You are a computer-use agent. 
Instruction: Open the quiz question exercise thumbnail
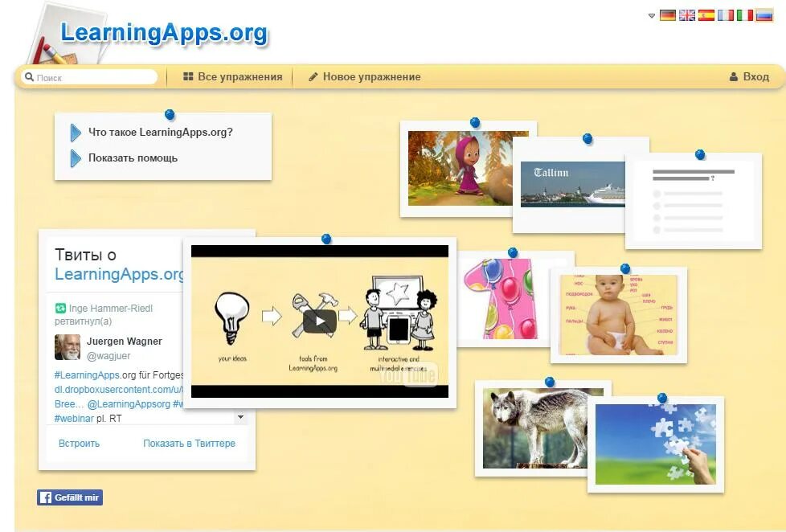coord(694,201)
